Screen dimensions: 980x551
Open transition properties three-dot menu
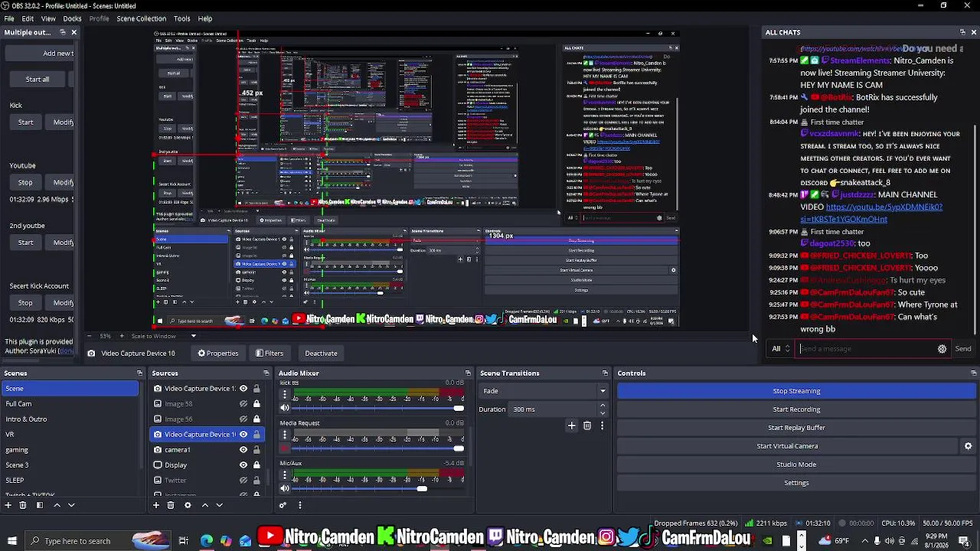[602, 425]
